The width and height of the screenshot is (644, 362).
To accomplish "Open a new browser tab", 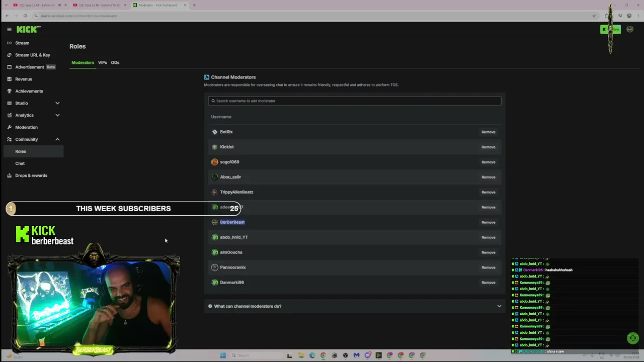I will pos(194,5).
